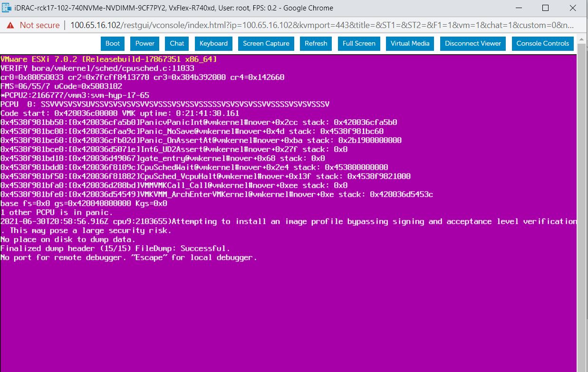Click 'No place on disk to dump data.'

68,239
